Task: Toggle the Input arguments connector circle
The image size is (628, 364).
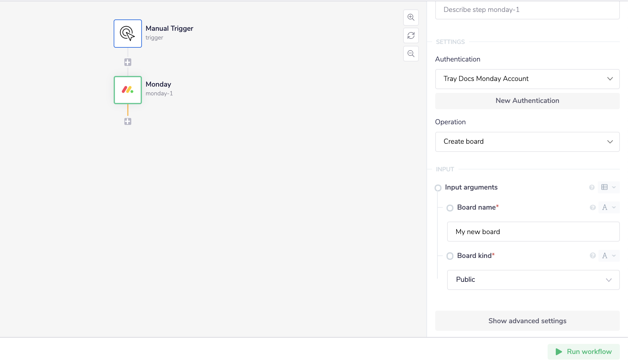Action: (438, 188)
